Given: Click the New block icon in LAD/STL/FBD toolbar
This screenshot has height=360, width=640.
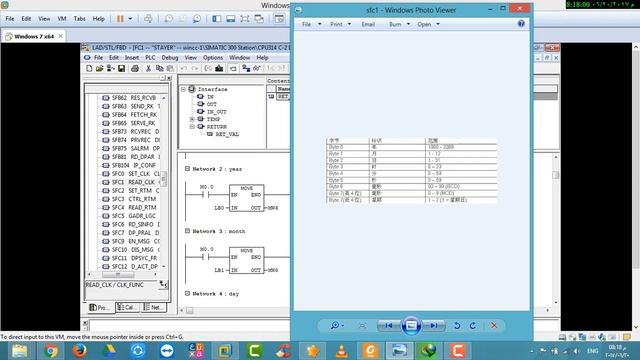Looking at the screenshot, I should pyautogui.click(x=89, y=69).
